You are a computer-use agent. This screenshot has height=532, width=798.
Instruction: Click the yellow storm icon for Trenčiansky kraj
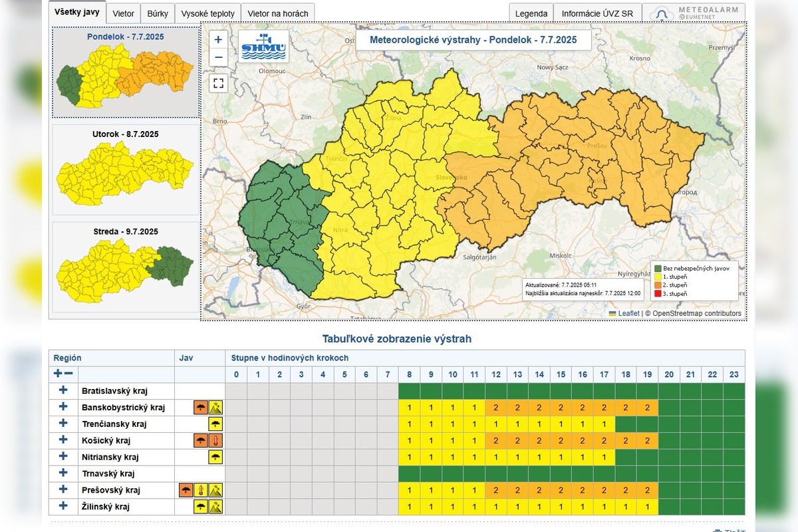[x=215, y=424]
